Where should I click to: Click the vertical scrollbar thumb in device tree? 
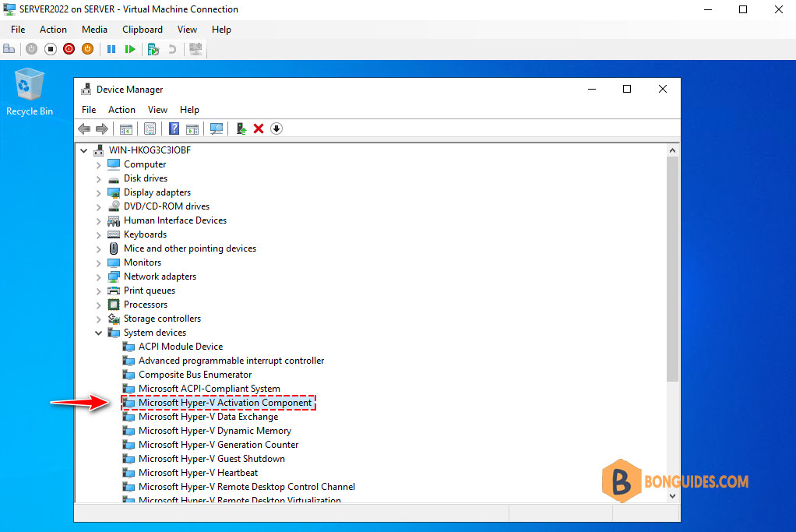[673, 269]
